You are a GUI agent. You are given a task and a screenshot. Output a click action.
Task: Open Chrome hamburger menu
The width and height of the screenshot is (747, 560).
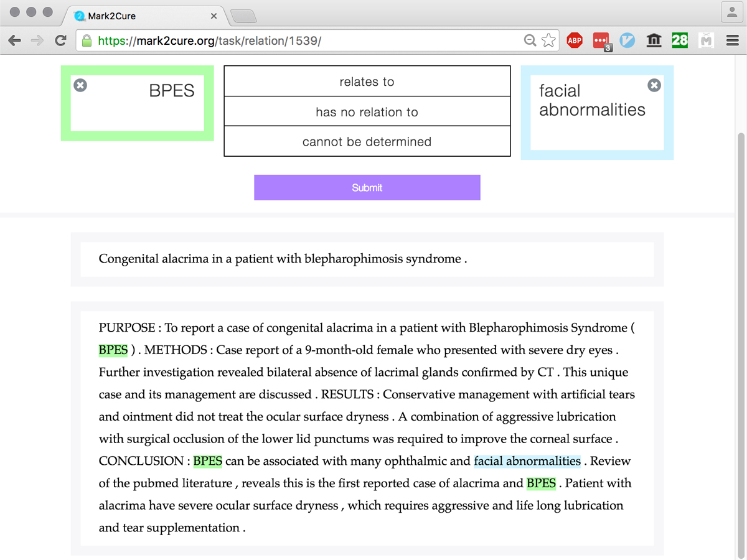pos(733,41)
